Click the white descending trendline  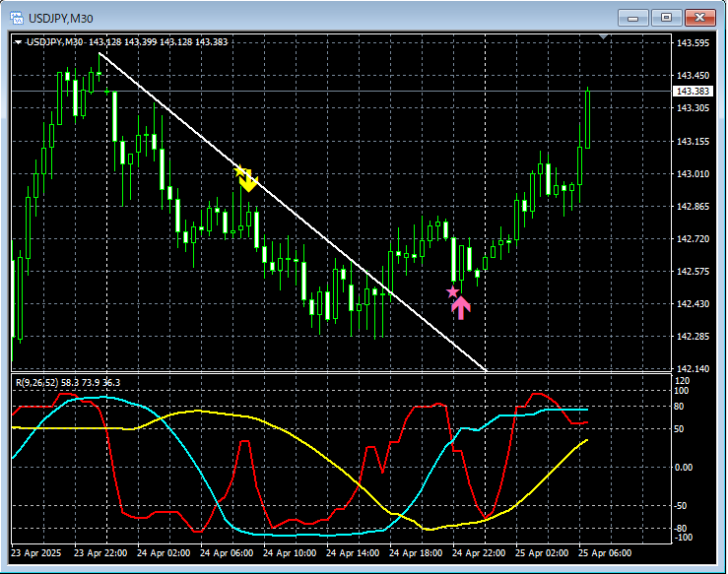click(x=293, y=212)
